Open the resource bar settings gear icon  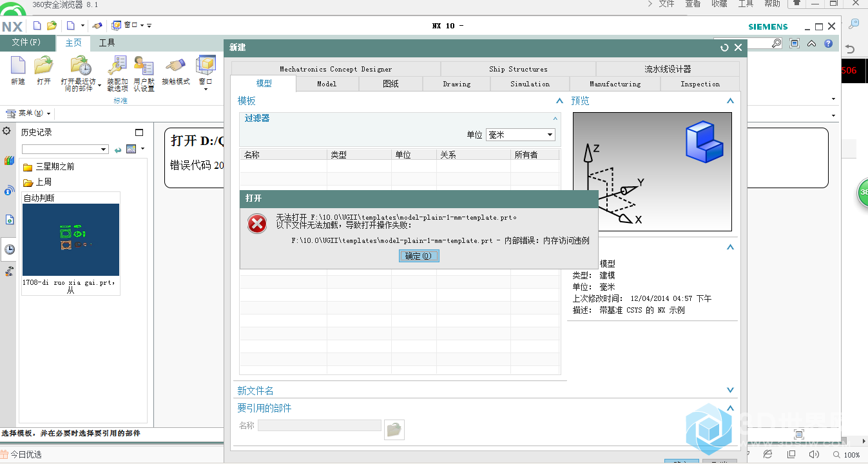[6, 131]
